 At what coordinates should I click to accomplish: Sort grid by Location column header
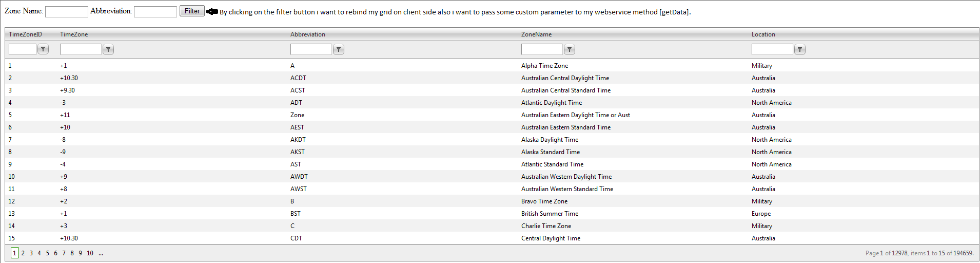(x=763, y=34)
